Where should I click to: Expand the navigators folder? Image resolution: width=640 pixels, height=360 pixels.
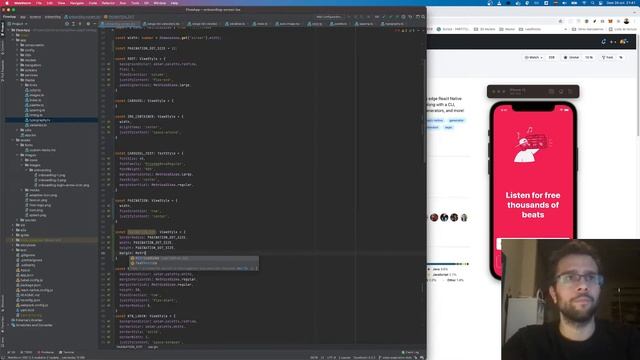click(18, 65)
